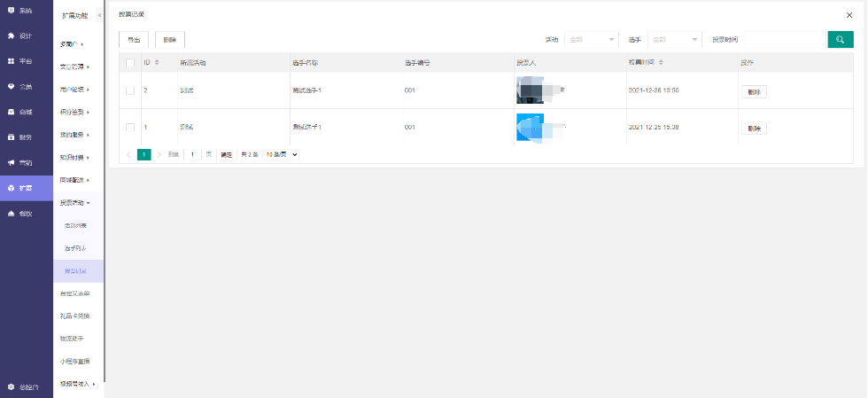Image resolution: width=868 pixels, height=398 pixels.
Task: Open the 10 条/页 page size selector
Action: point(283,154)
